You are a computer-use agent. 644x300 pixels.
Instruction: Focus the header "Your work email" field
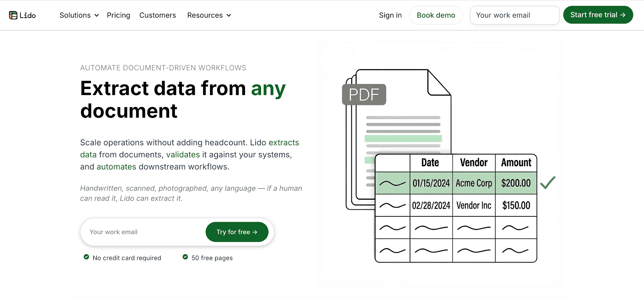[515, 15]
